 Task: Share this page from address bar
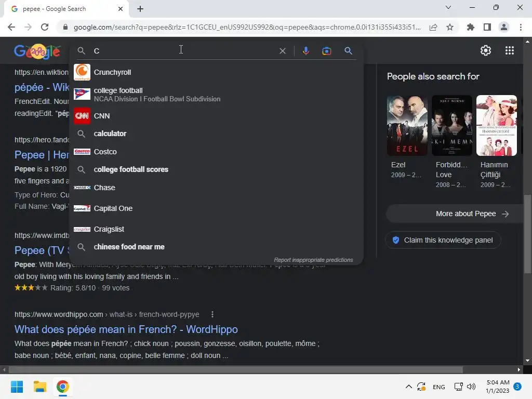click(x=433, y=27)
